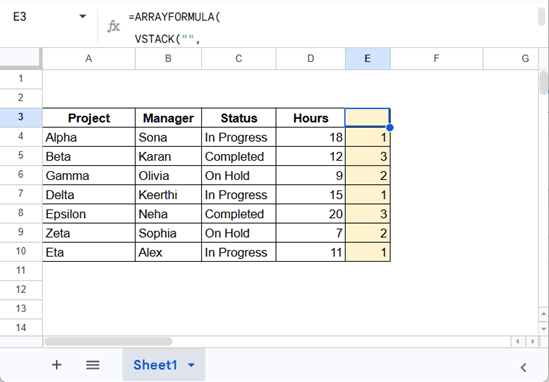Select row 1 header
Viewport: 549px width, 382px height.
tap(21, 78)
